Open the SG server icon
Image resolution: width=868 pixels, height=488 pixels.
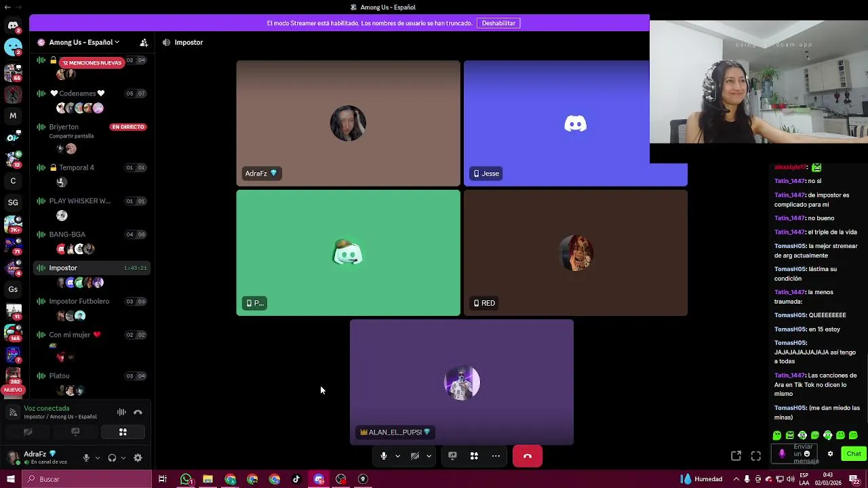pos(13,202)
